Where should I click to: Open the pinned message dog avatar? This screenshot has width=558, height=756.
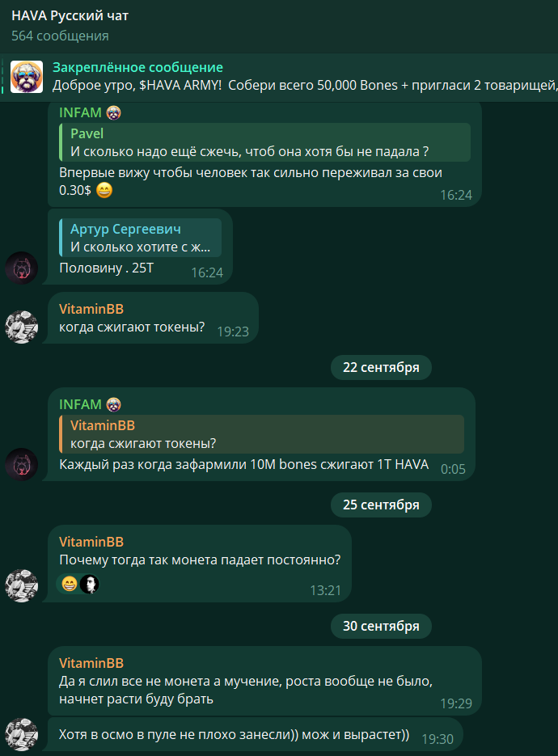27,77
